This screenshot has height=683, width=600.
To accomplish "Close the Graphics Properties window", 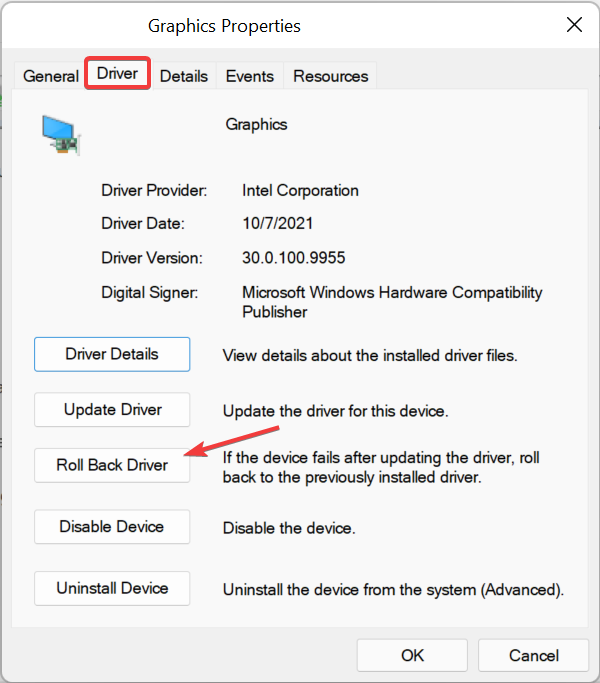I will coord(574,25).
